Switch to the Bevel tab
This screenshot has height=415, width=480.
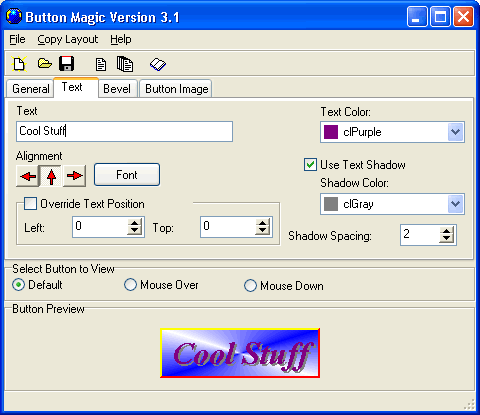(x=117, y=89)
